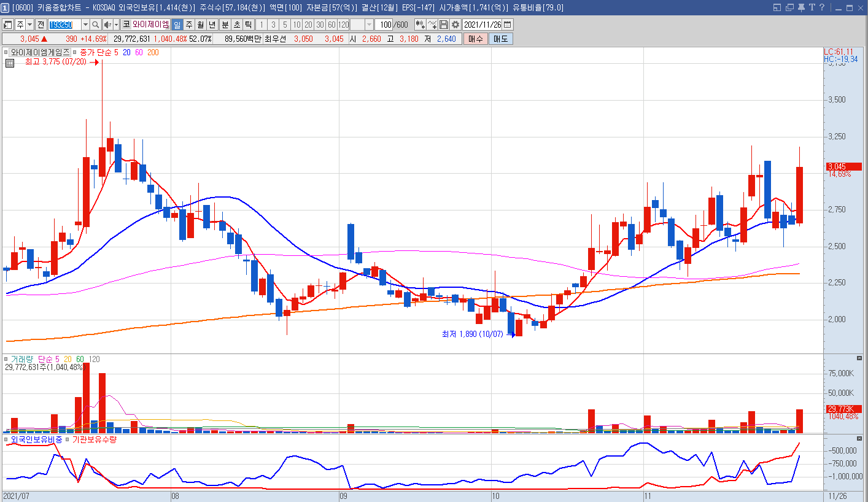This screenshot has width=868, height=502.
Task: Select the 주 (weekly) period button
Action: coord(188,25)
